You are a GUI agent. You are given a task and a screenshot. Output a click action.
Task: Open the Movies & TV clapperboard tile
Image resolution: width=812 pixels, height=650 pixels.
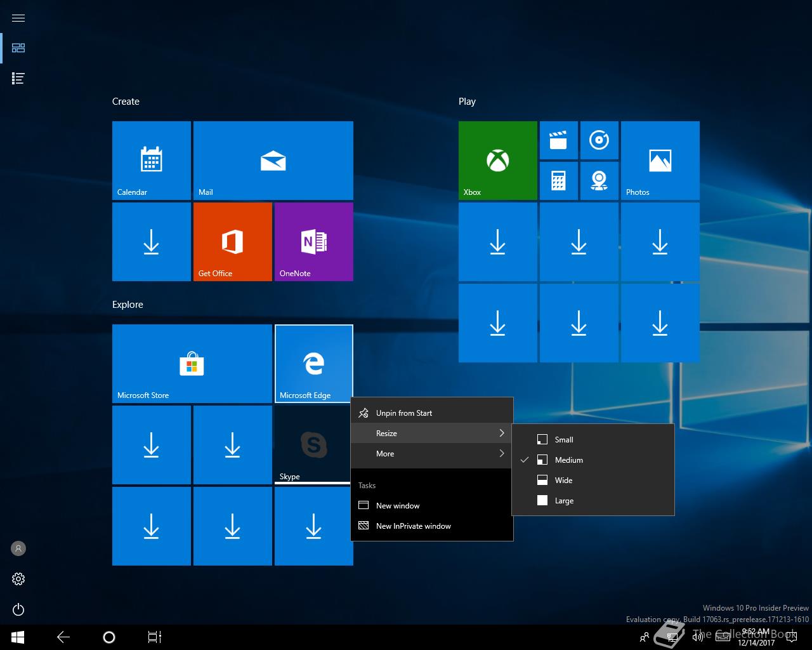click(x=559, y=140)
